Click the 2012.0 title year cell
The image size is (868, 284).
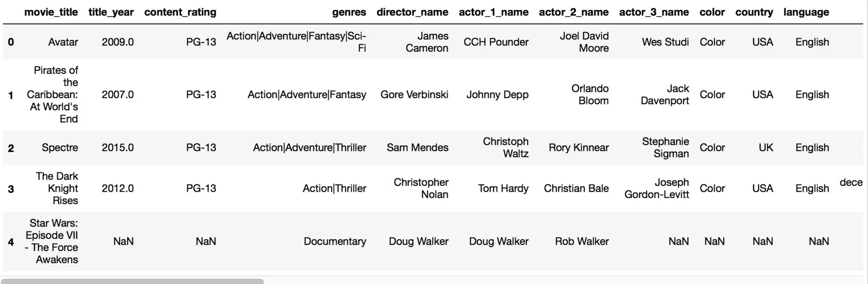(x=118, y=189)
